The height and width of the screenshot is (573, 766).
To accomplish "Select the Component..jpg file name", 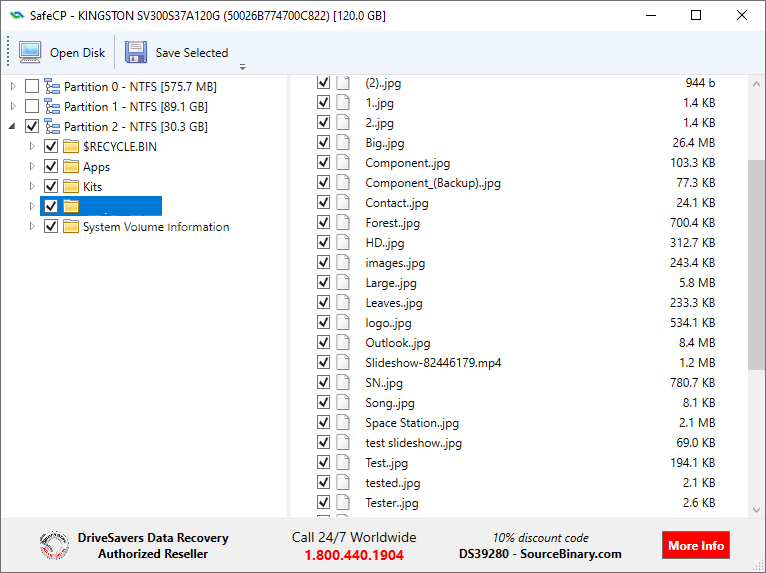I will click(408, 163).
